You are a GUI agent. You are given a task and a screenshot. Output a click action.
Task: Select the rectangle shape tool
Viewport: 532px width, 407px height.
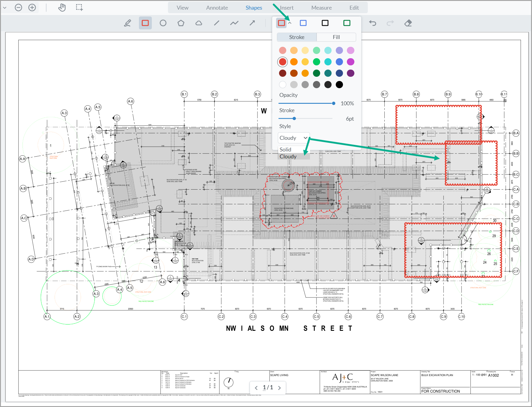coord(145,23)
